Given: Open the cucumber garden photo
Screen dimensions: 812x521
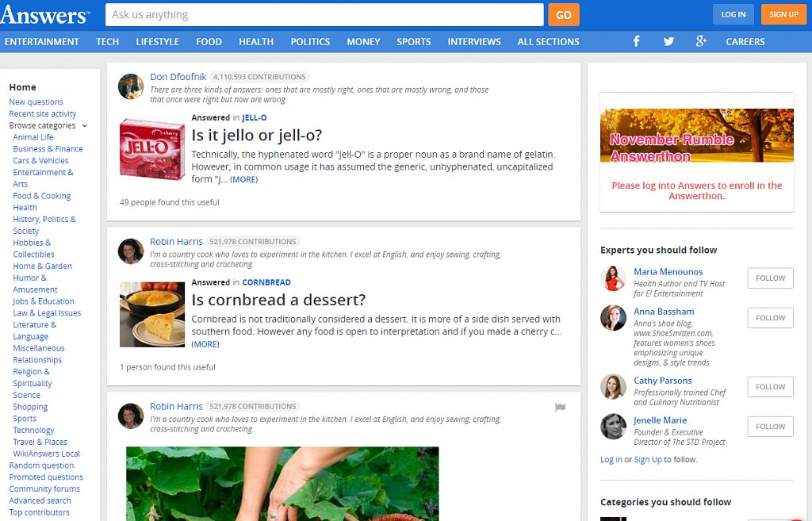Looking at the screenshot, I should (x=282, y=484).
